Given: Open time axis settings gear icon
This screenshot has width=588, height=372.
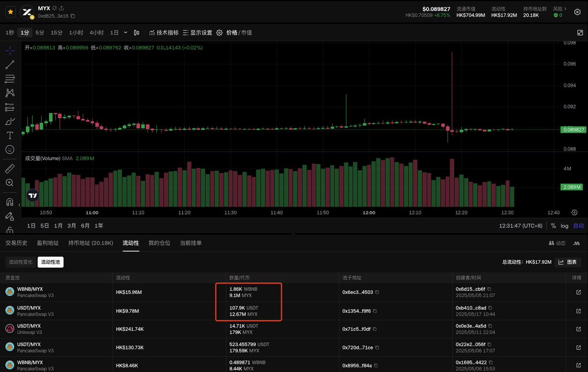Looking at the screenshot, I should tap(574, 212).
